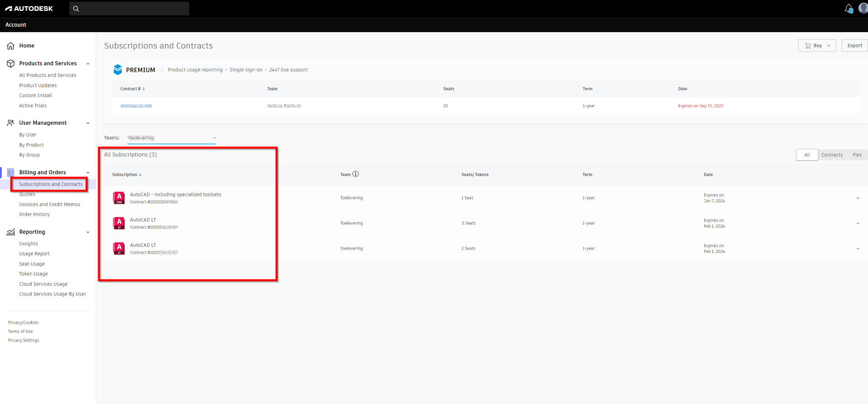Open details arrow for Jan 7, 2024 row
This screenshot has height=404, width=868.
[x=858, y=198]
